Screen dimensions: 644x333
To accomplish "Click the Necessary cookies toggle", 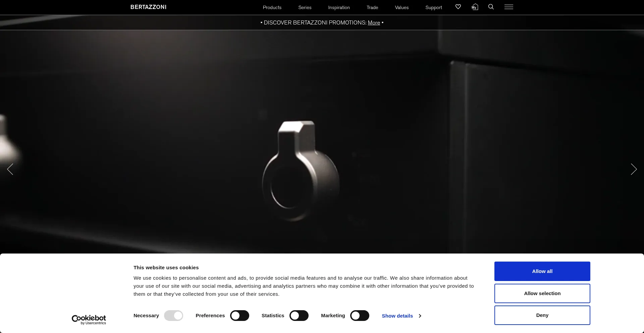I will [173, 316].
